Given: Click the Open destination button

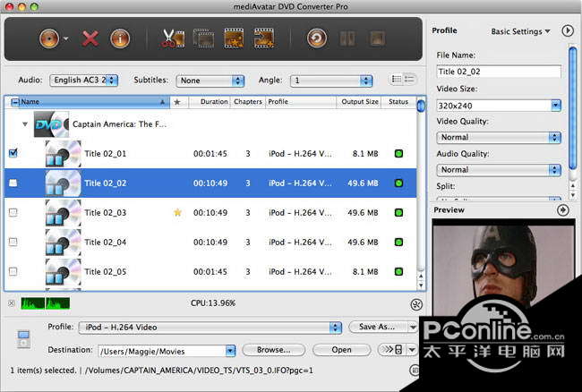Looking at the screenshot, I should click(341, 350).
